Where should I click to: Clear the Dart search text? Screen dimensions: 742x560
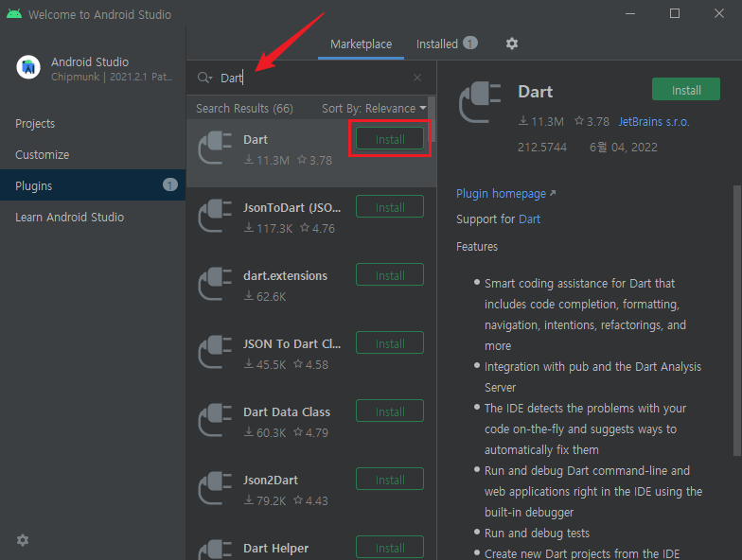click(x=416, y=78)
